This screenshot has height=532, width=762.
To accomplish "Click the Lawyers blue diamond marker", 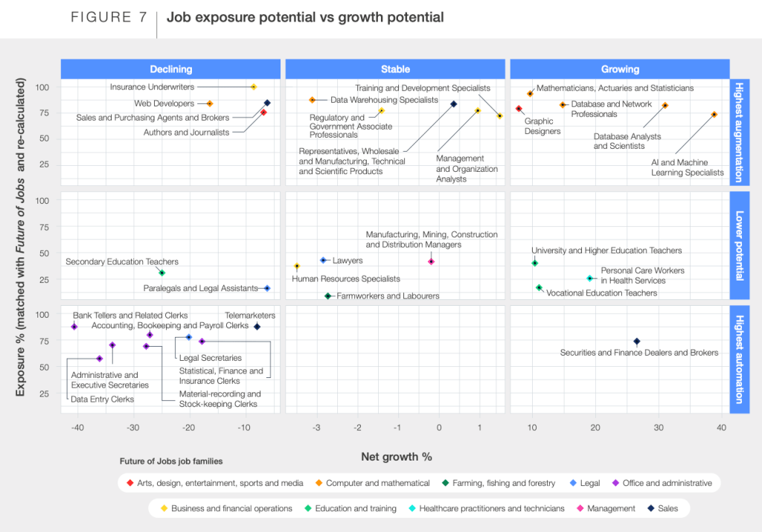I will click(323, 260).
